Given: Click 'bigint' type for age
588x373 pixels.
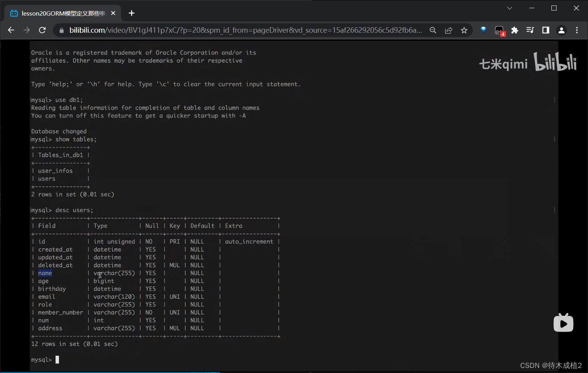Looking at the screenshot, I should click(104, 281).
